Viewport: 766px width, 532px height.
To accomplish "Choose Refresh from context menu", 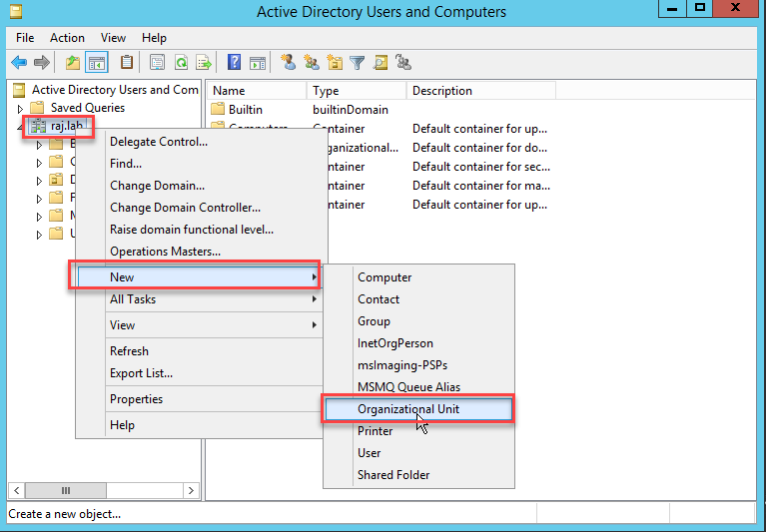I will point(199,351).
